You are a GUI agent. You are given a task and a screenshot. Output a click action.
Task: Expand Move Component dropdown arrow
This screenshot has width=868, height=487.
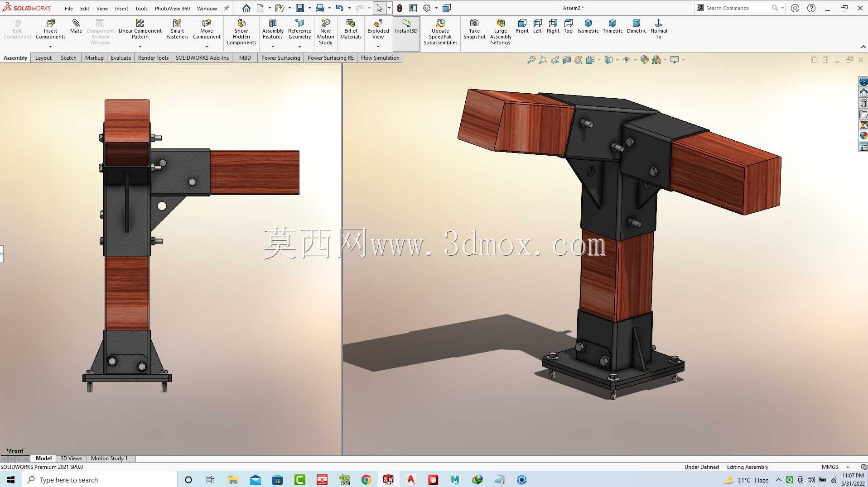click(x=207, y=47)
